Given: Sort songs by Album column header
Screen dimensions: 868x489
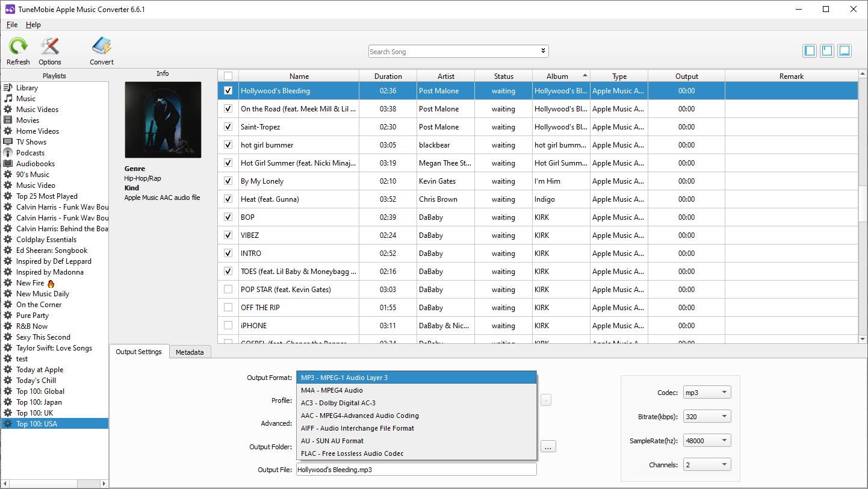Looking at the screenshot, I should click(561, 76).
